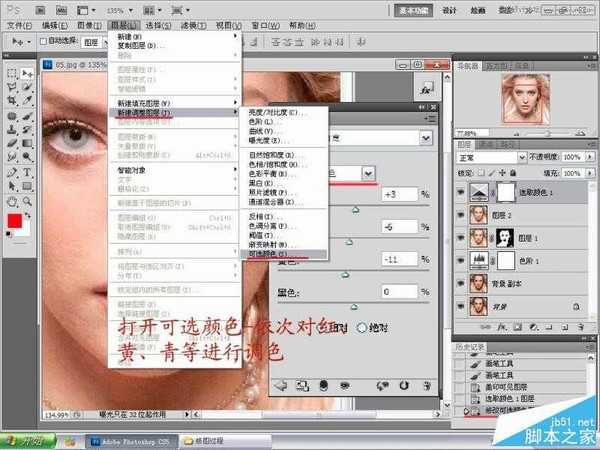The height and width of the screenshot is (450, 600).
Task: Expand the 智能对象 submenu
Action: click(175, 170)
